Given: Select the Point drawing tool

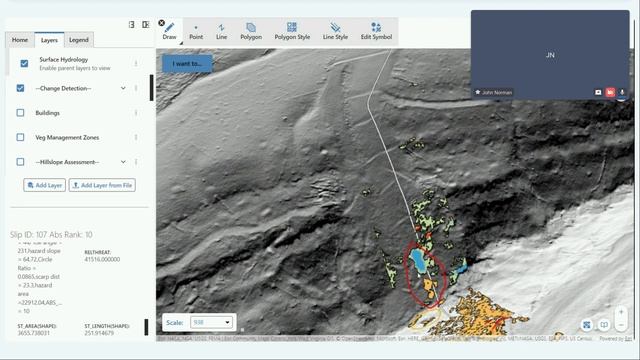Looking at the screenshot, I should [x=196, y=31].
